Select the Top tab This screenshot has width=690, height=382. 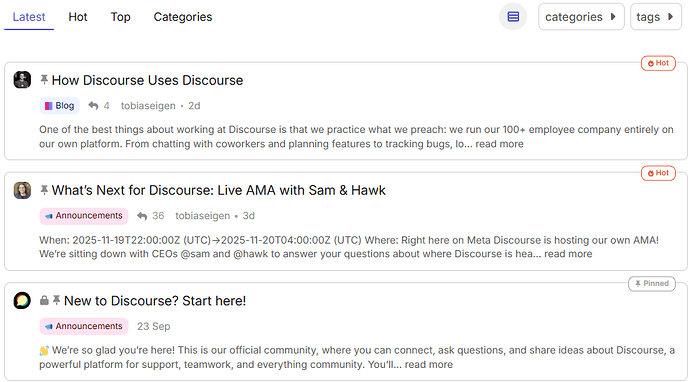121,17
